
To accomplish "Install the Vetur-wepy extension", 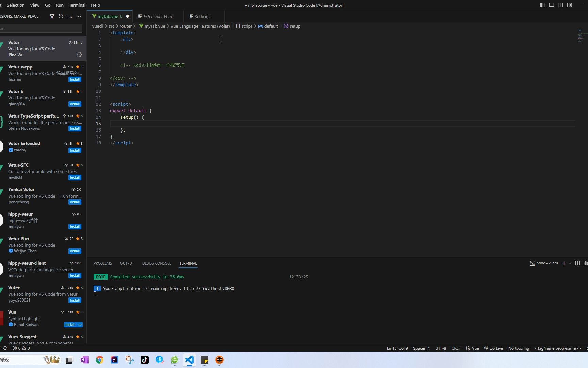I will click(x=75, y=79).
